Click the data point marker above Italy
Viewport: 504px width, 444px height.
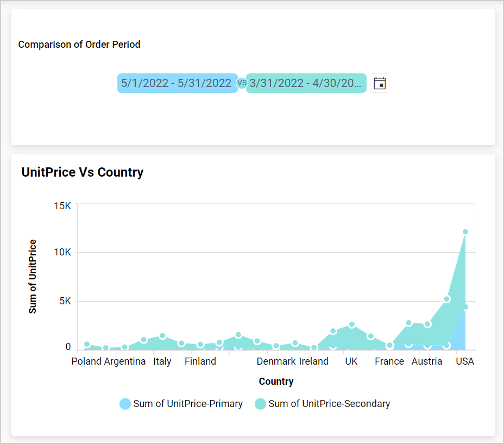coord(162,335)
